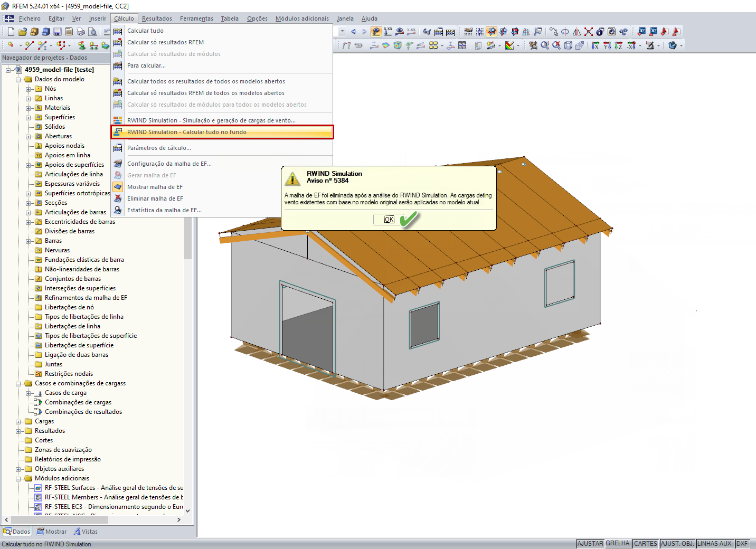
Task: Click the open file folder icon
Action: (23, 32)
